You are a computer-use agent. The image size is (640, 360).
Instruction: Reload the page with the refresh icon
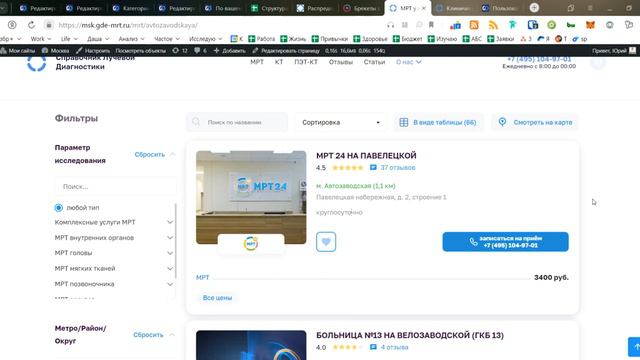(x=31, y=25)
